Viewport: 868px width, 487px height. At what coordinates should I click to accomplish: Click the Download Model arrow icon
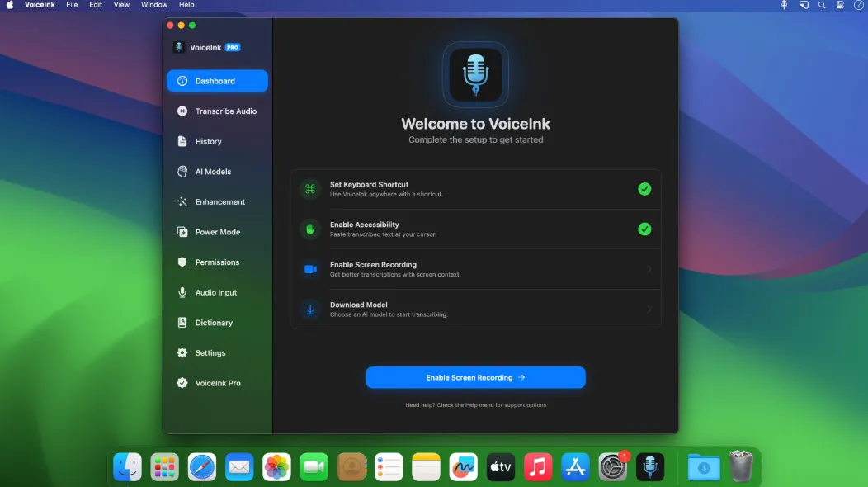coord(310,310)
